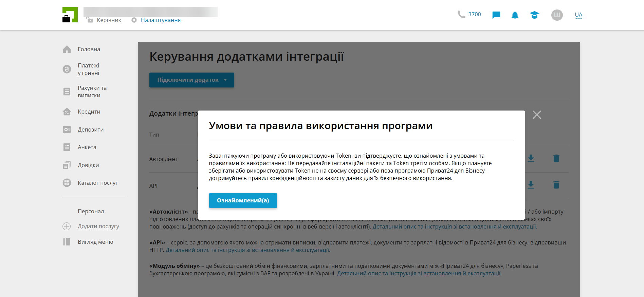The image size is (644, 297).
Task: Click the Рахунки та виписки icon
Action: coord(67,92)
